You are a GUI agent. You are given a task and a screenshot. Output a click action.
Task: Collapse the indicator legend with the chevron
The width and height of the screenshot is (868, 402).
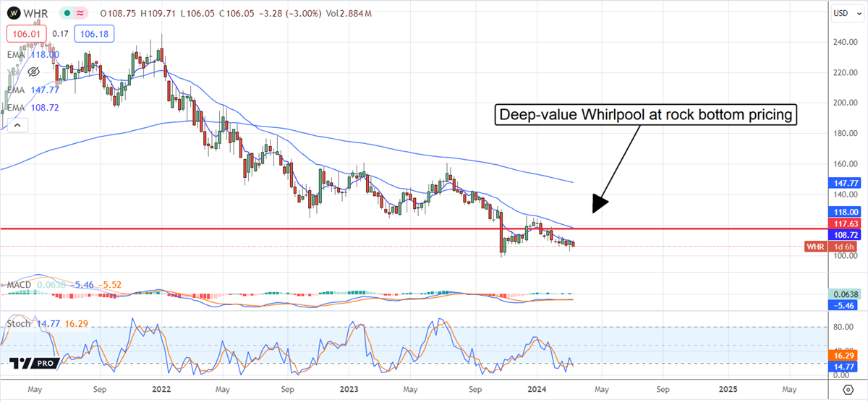pyautogui.click(x=18, y=126)
